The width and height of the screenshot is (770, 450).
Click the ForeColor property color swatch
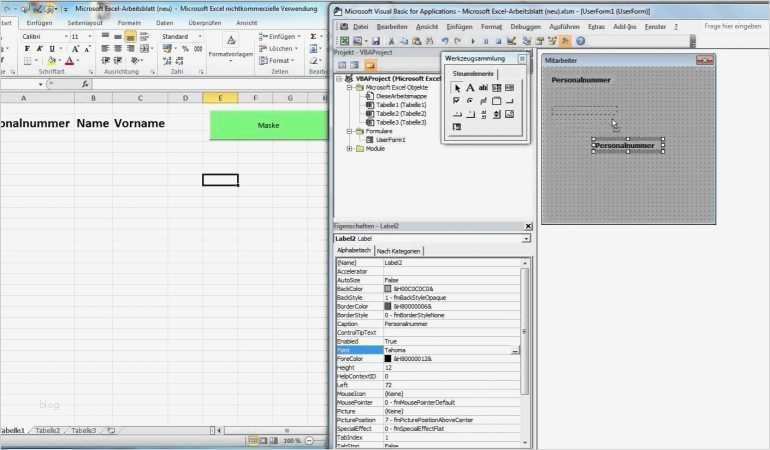point(387,359)
